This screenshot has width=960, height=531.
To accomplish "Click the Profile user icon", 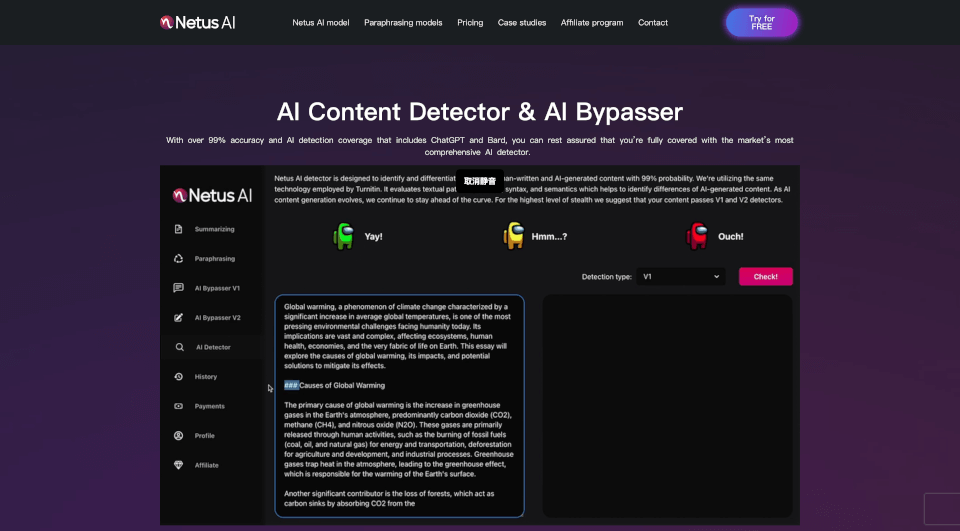I will tap(178, 435).
